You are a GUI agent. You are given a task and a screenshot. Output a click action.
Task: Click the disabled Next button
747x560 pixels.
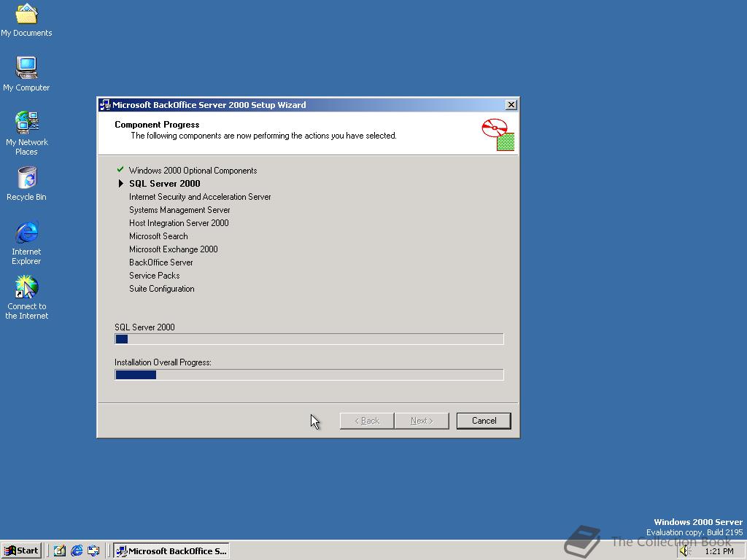422,421
